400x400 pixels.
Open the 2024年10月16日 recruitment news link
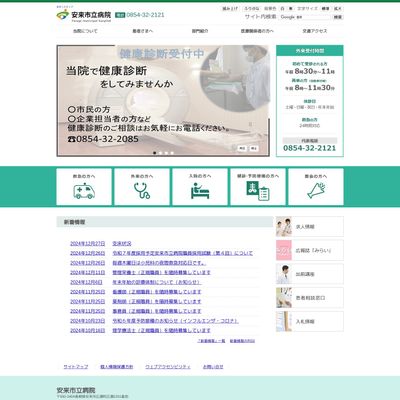coord(161,331)
